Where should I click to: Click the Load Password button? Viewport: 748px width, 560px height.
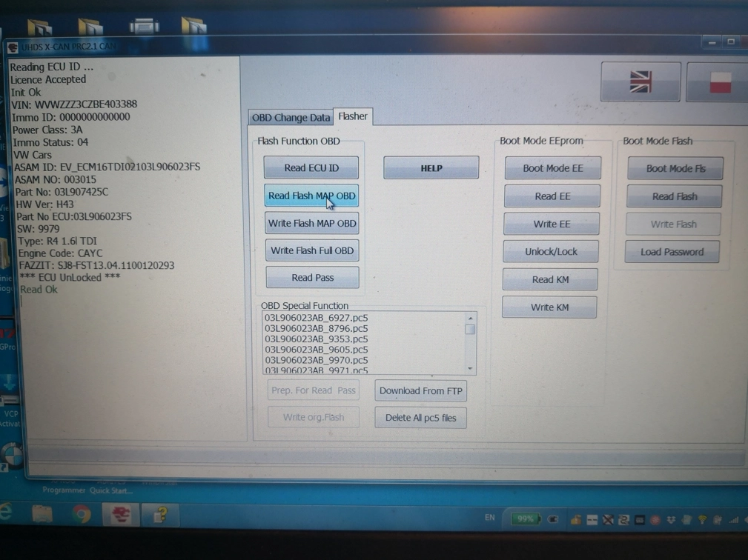pos(672,252)
